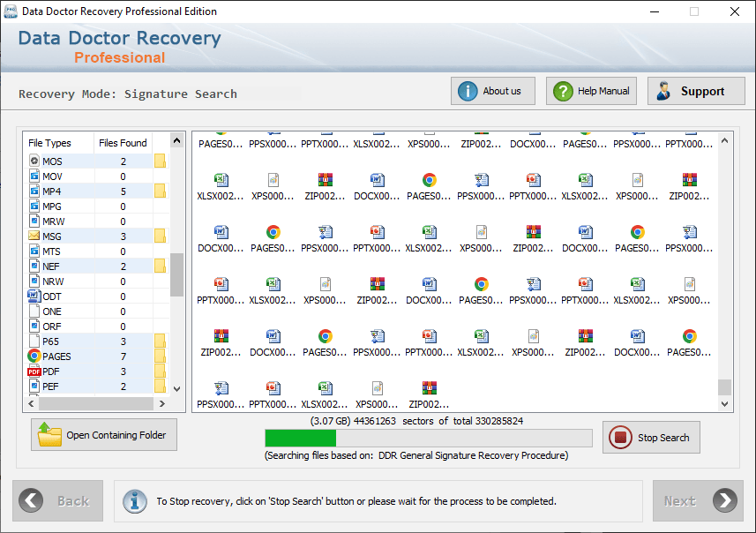Open the folder icon in P65 row

click(160, 341)
